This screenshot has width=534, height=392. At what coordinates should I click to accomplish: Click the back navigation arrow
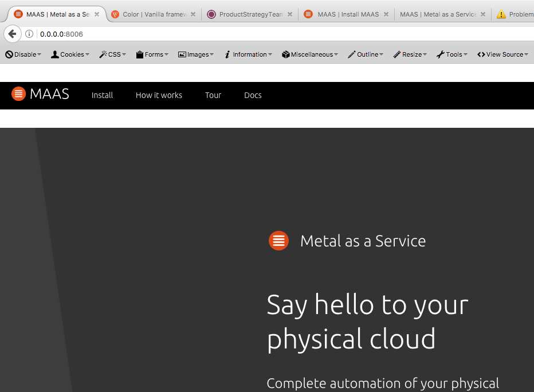13,34
